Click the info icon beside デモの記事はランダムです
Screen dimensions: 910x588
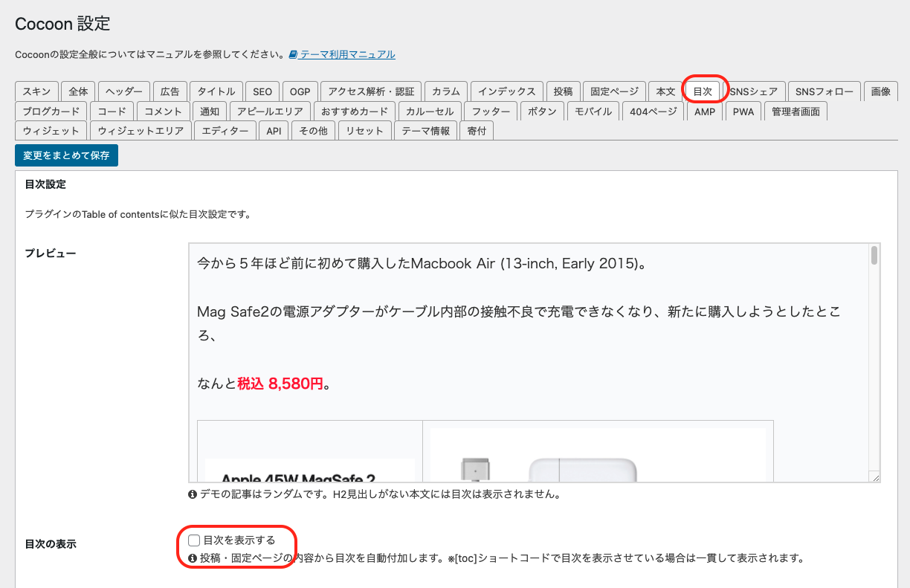pos(193,494)
